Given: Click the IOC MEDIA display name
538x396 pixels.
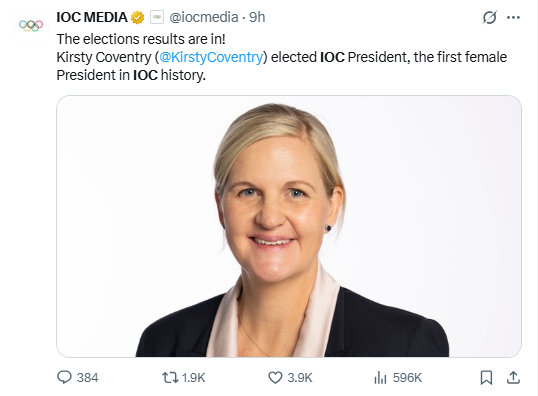Looking at the screenshot, I should pyautogui.click(x=92, y=17).
